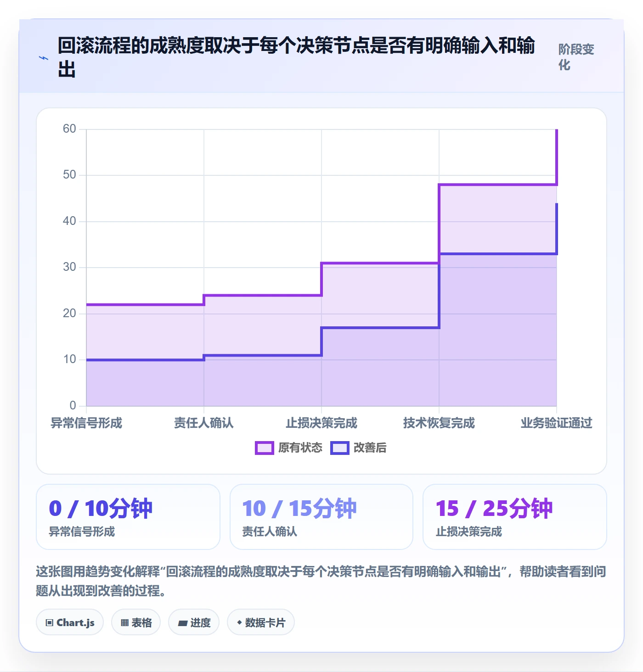Viewport: 643px width, 672px height.
Task: Click the 业务验证通过 axis label
Action: point(557,423)
